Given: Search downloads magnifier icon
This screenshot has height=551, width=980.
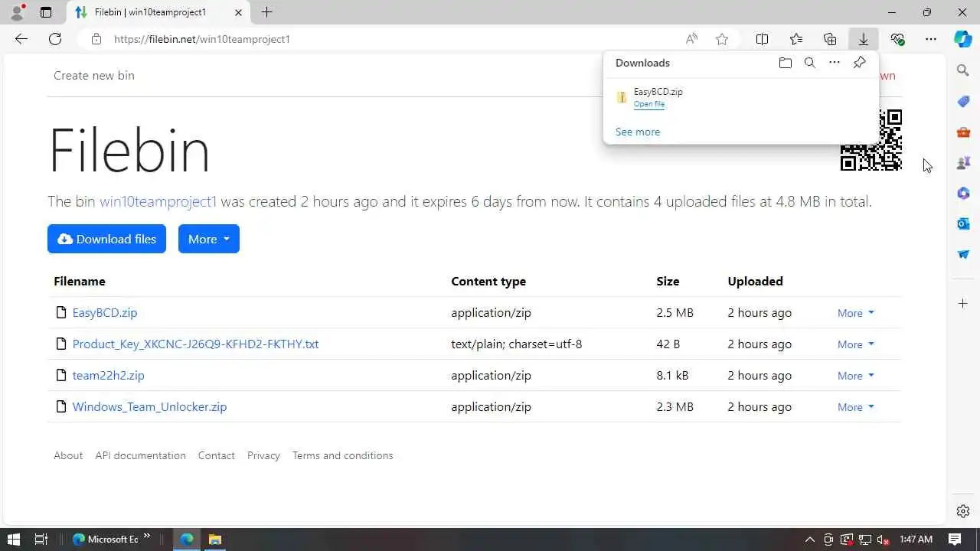Looking at the screenshot, I should click(x=810, y=63).
